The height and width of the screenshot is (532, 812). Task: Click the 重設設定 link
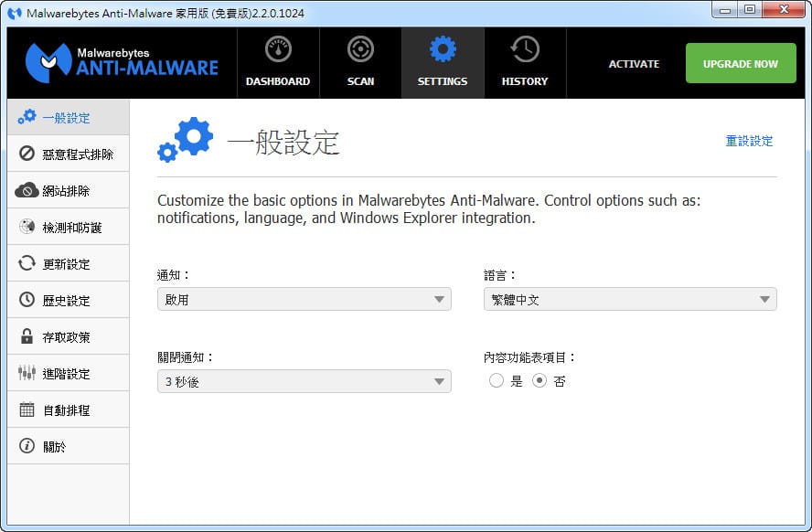[x=749, y=141]
